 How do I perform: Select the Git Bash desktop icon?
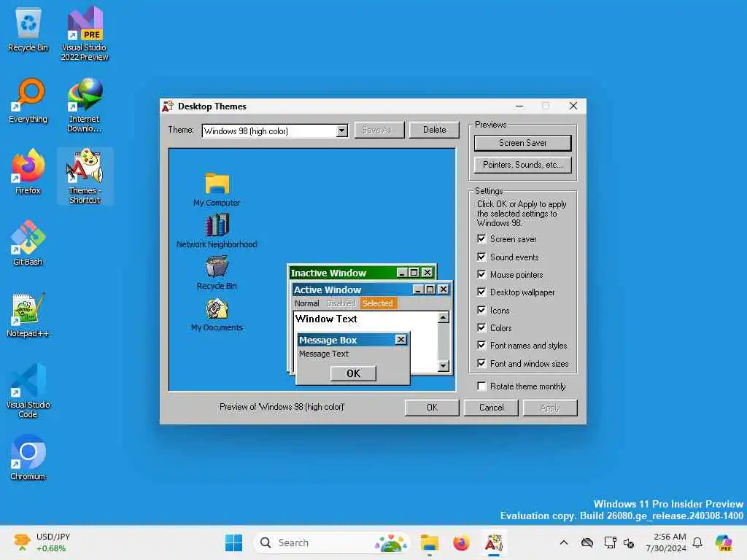(28, 244)
